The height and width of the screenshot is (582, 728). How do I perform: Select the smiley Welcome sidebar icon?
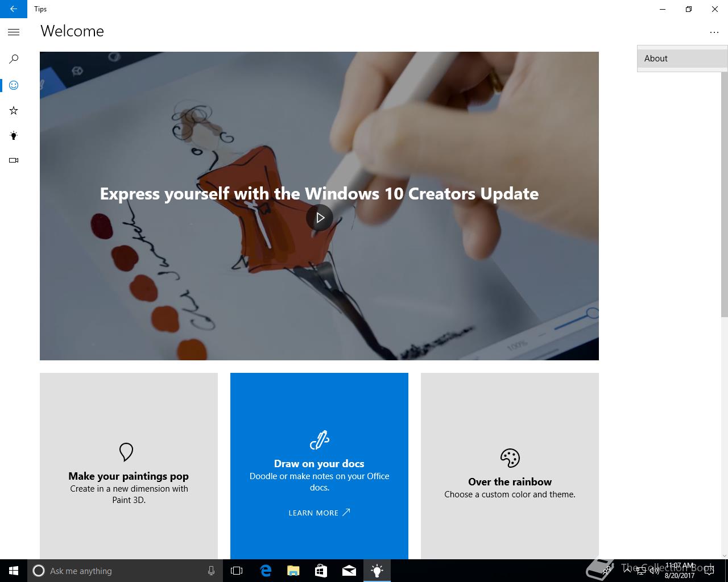(14, 85)
